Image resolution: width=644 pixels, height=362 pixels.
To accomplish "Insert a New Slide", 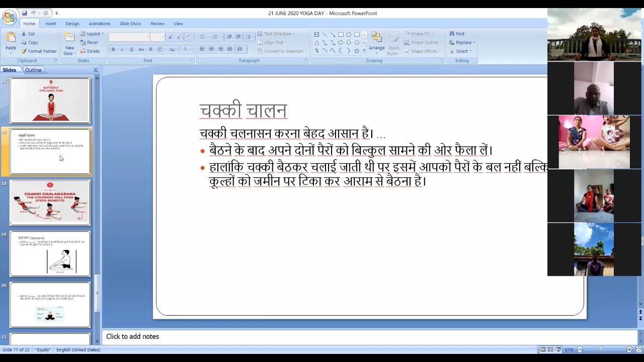I will coord(70,43).
